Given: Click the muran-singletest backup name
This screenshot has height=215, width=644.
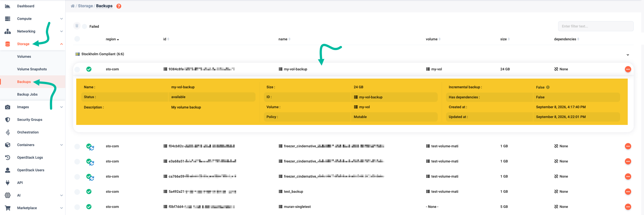Looking at the screenshot, I should [297, 206].
